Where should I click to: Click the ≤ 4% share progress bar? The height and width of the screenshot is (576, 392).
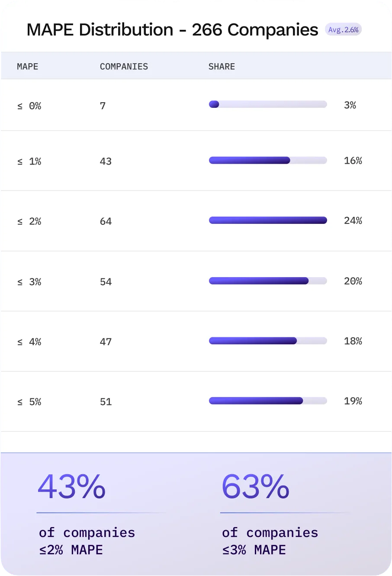click(268, 341)
